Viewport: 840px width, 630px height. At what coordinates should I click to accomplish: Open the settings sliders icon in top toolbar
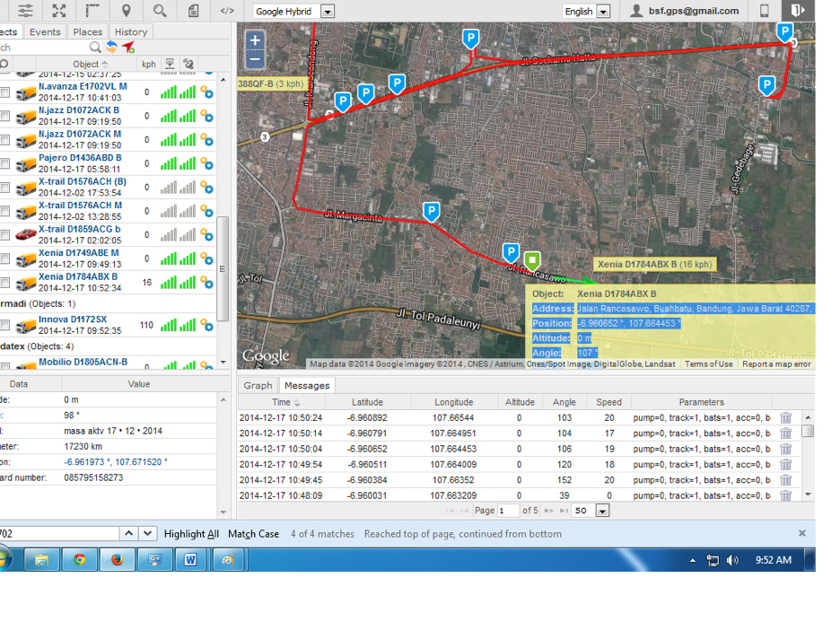coord(25,10)
